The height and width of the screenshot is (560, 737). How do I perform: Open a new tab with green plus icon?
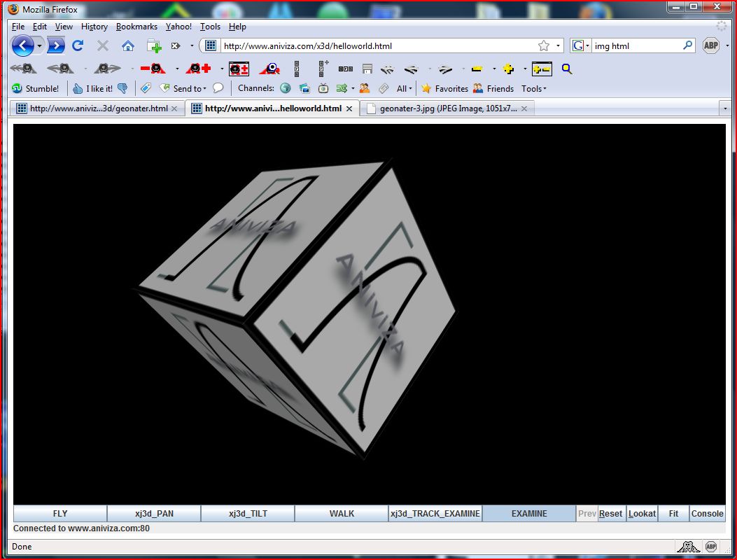(154, 46)
